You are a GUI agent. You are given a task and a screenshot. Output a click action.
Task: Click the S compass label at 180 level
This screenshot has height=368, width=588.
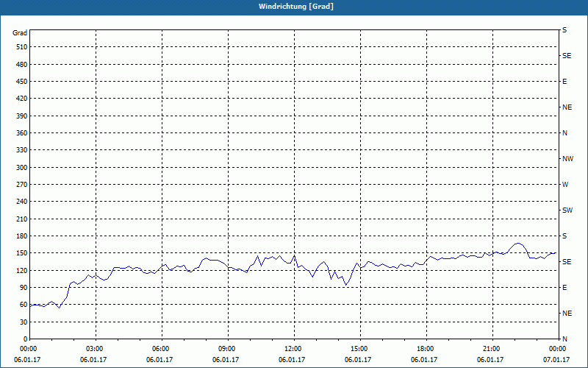tap(564, 236)
